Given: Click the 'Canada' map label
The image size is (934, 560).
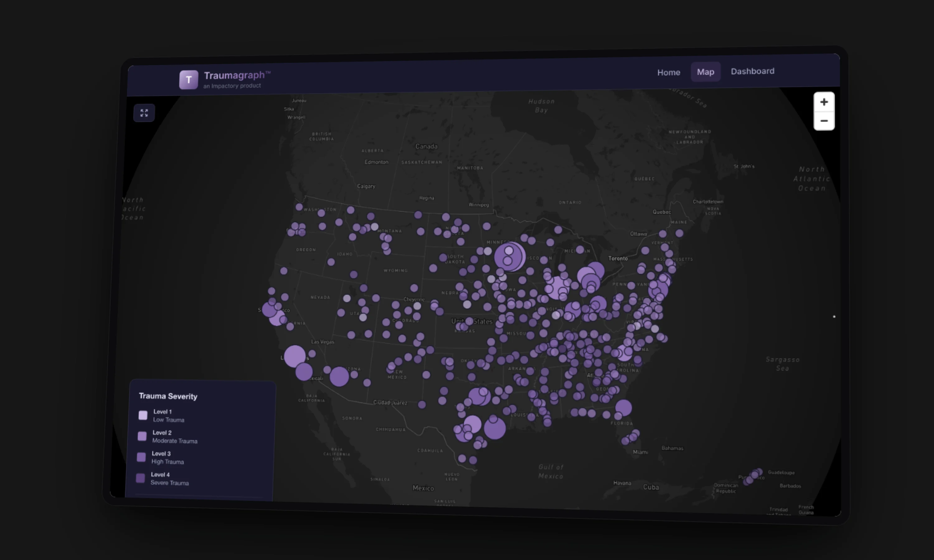Looking at the screenshot, I should point(426,147).
